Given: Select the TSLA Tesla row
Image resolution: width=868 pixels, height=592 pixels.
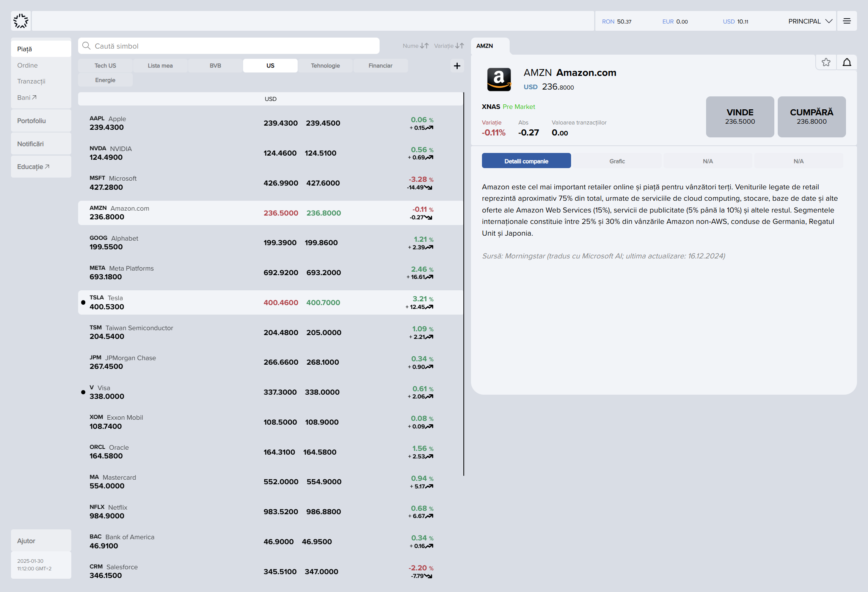Looking at the screenshot, I should pyautogui.click(x=270, y=302).
